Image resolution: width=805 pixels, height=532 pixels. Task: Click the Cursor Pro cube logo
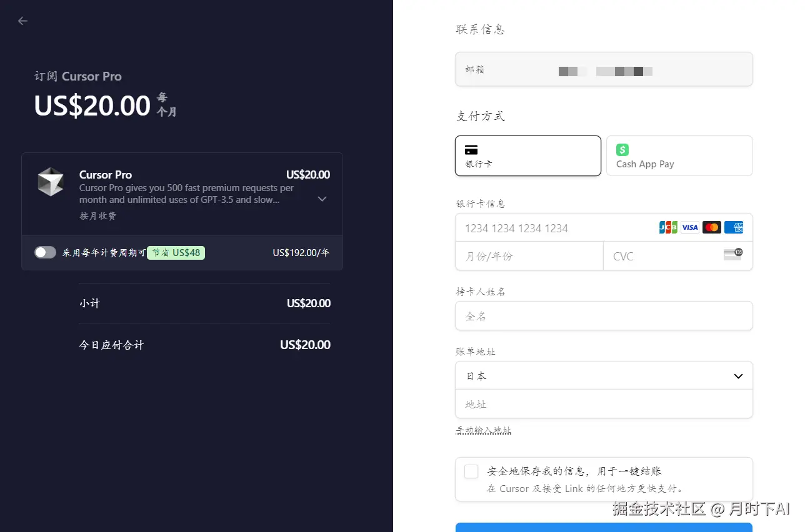click(51, 182)
